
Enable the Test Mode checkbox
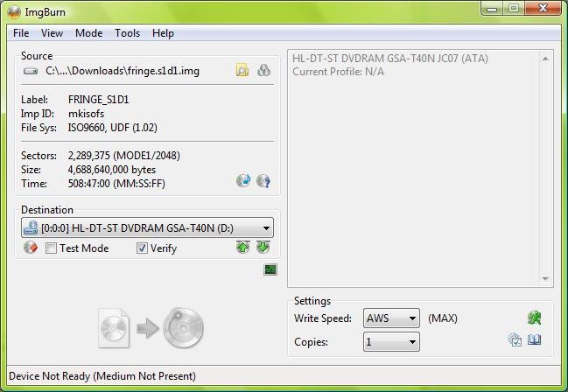[x=51, y=248]
